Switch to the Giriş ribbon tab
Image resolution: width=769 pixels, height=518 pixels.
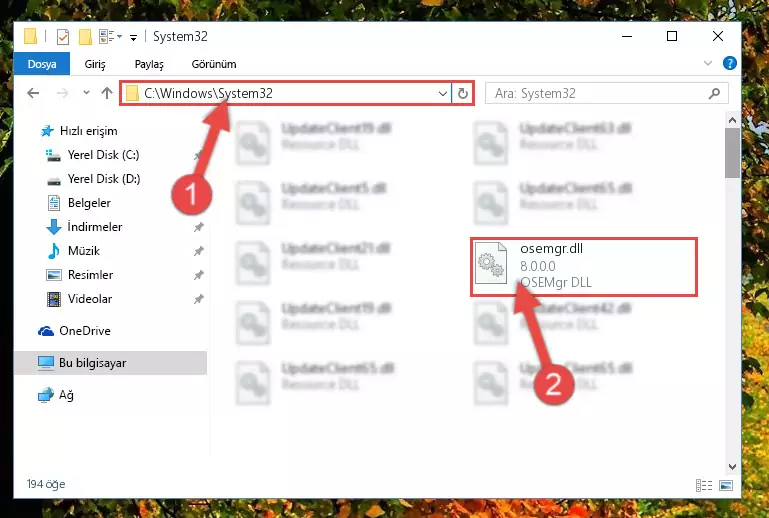tap(95, 64)
